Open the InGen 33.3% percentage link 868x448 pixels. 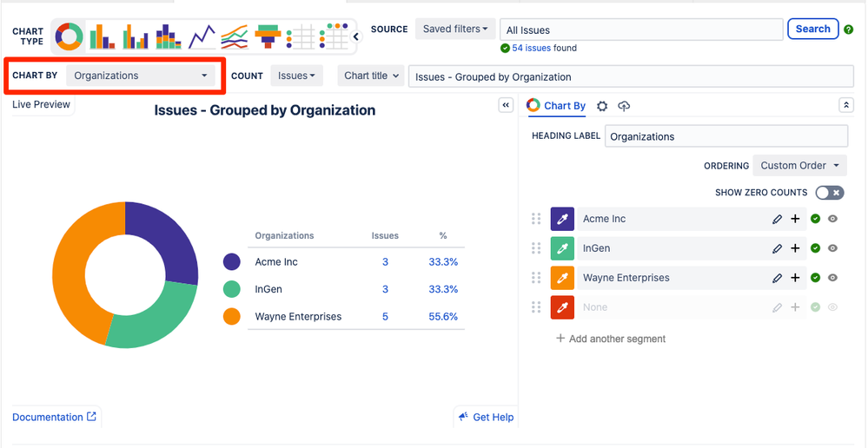(x=443, y=289)
